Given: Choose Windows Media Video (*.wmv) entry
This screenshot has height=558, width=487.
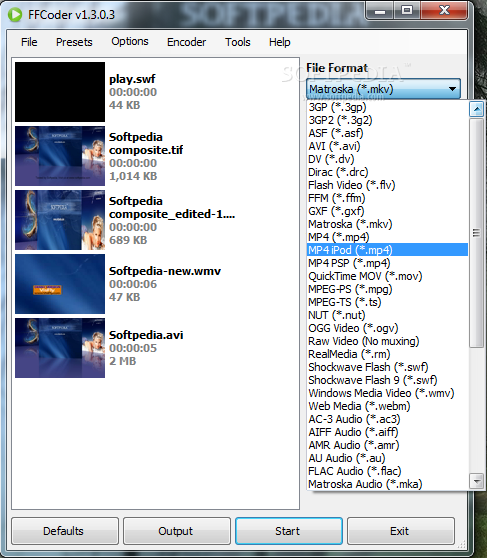Looking at the screenshot, I should pyautogui.click(x=387, y=393).
